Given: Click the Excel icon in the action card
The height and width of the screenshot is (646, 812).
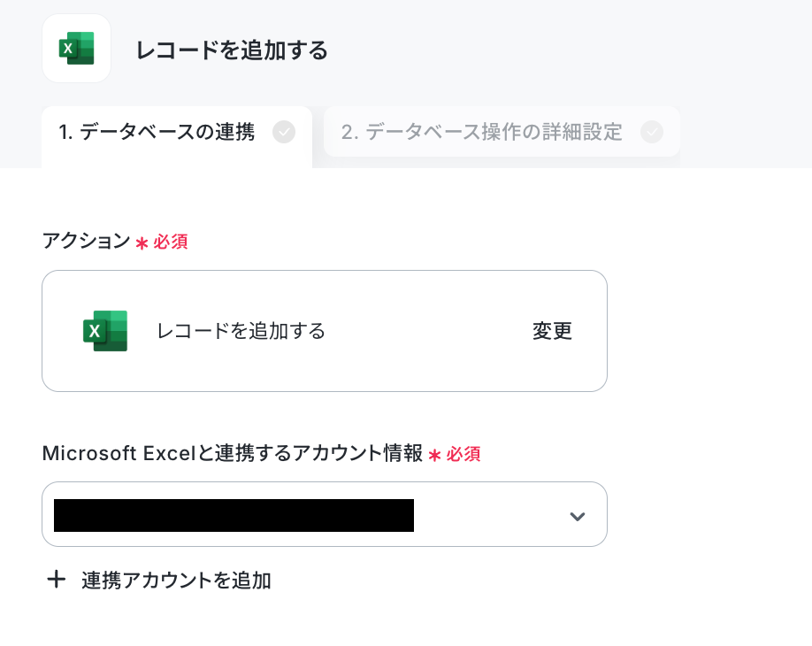Looking at the screenshot, I should tap(105, 330).
